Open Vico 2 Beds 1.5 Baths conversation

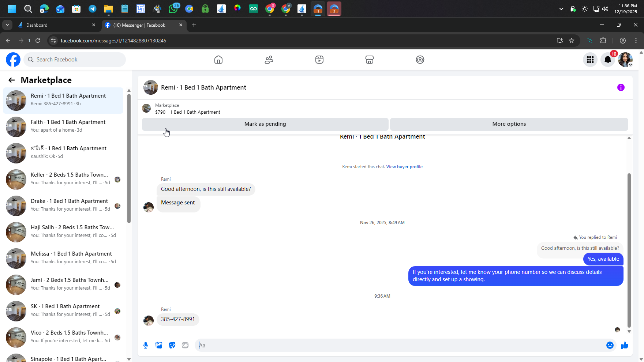tap(63, 338)
